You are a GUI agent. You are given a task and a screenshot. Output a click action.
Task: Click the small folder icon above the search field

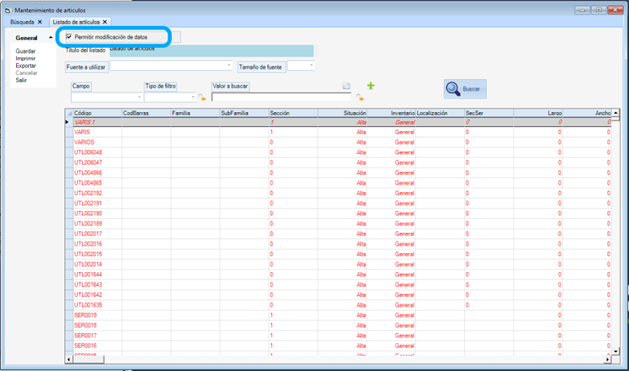(346, 86)
